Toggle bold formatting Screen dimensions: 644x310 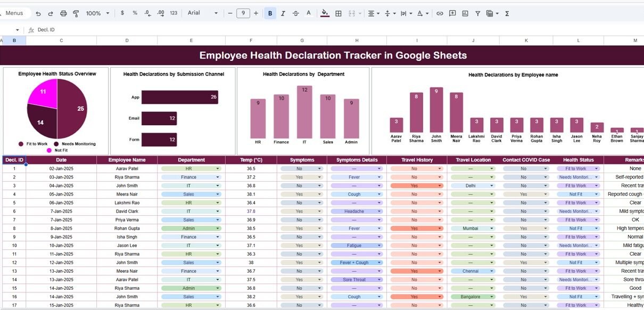[270, 13]
